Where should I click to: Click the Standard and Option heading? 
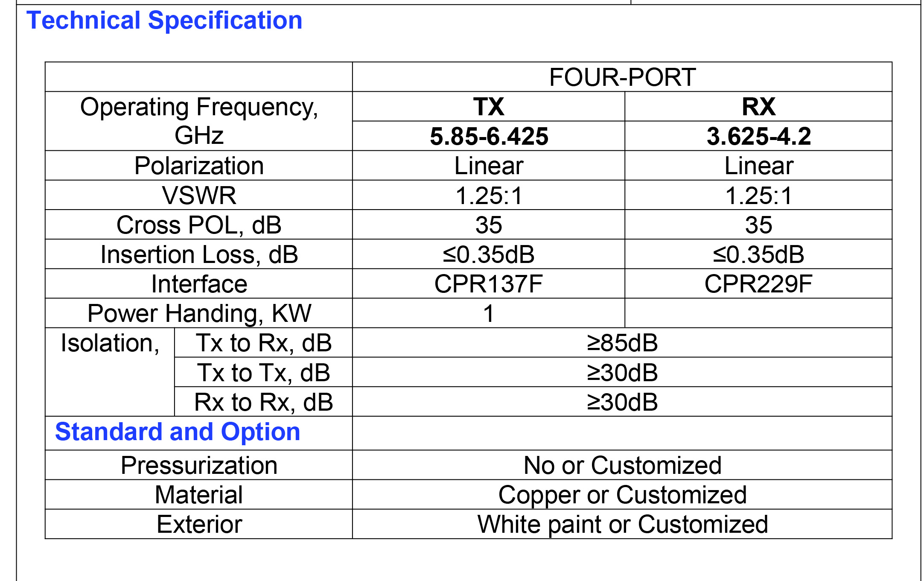(x=178, y=432)
